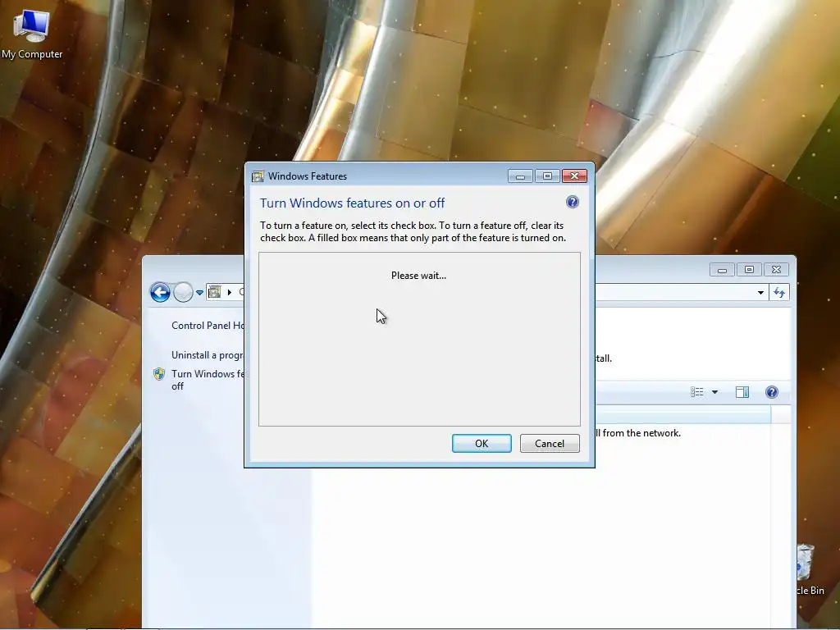Click the shield icon beside Turn Windows features
Image resolution: width=840 pixels, height=630 pixels.
[x=159, y=374]
